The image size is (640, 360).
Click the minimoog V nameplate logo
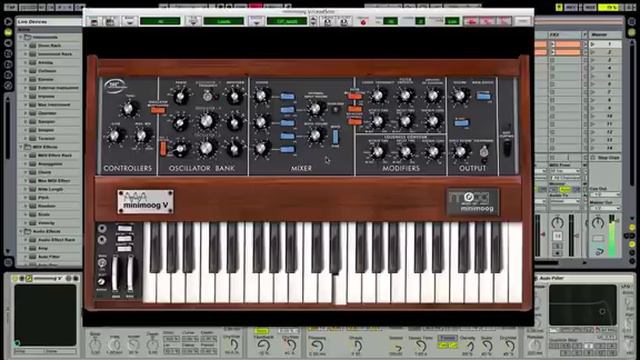(145, 202)
